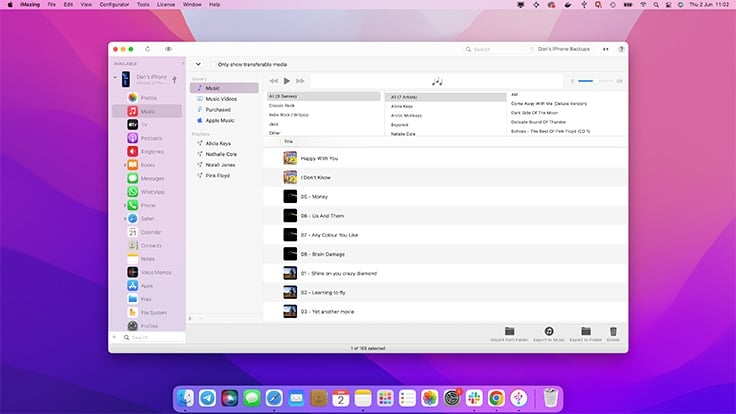Open the File menu

(52, 4)
